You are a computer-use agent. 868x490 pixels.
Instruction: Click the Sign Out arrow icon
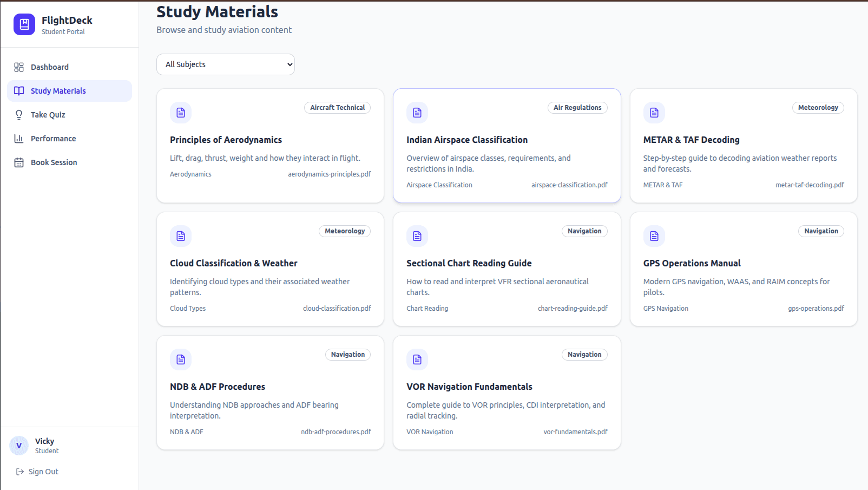pyautogui.click(x=20, y=472)
